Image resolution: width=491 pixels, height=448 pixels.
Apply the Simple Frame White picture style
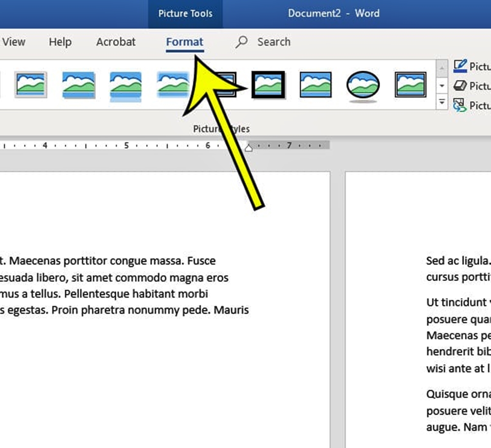click(32, 85)
